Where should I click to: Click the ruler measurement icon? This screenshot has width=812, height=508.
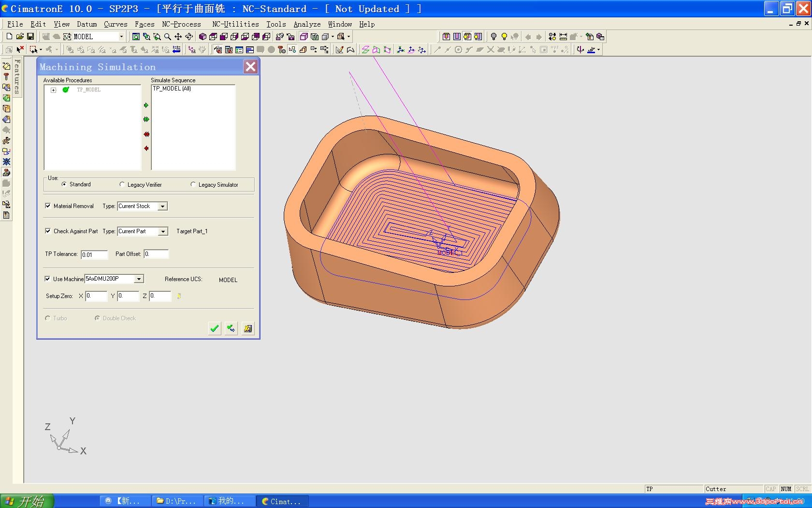point(563,36)
